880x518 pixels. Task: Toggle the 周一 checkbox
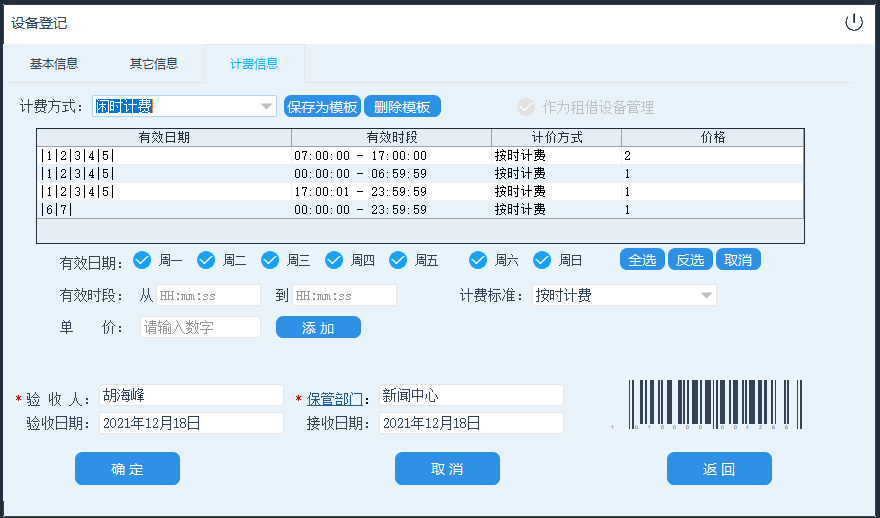click(142, 260)
